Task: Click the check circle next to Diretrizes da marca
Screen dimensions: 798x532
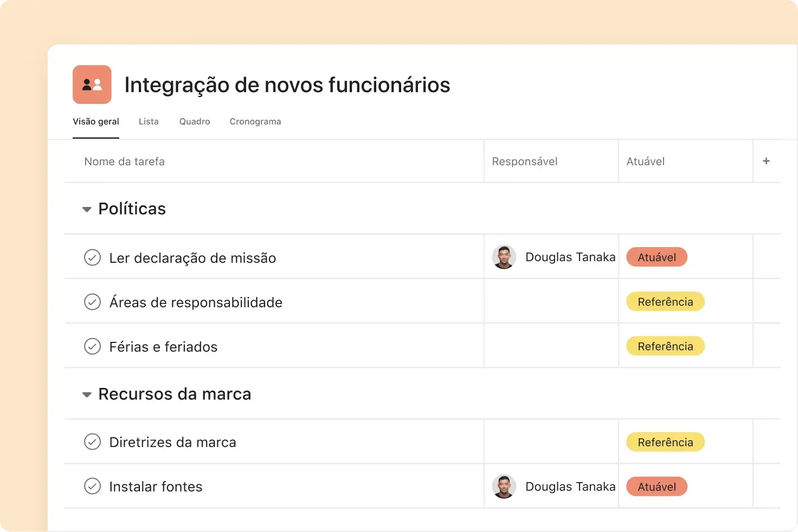Action: tap(93, 442)
